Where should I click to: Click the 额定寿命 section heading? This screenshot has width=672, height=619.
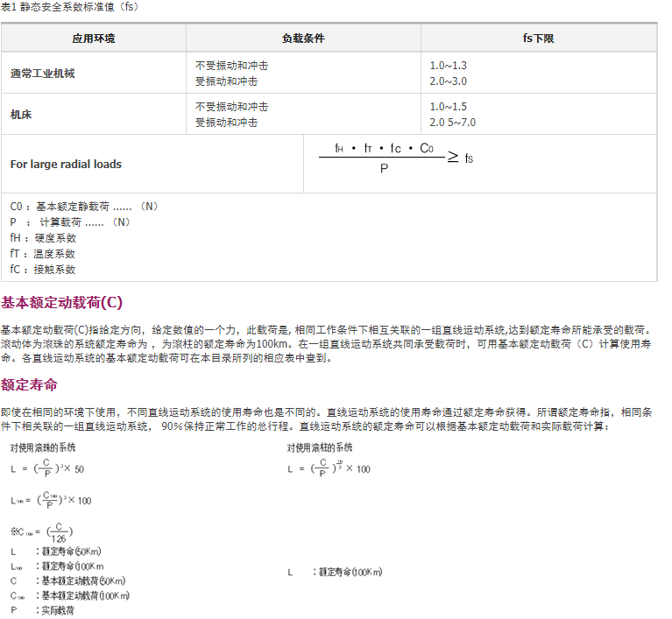30,384
